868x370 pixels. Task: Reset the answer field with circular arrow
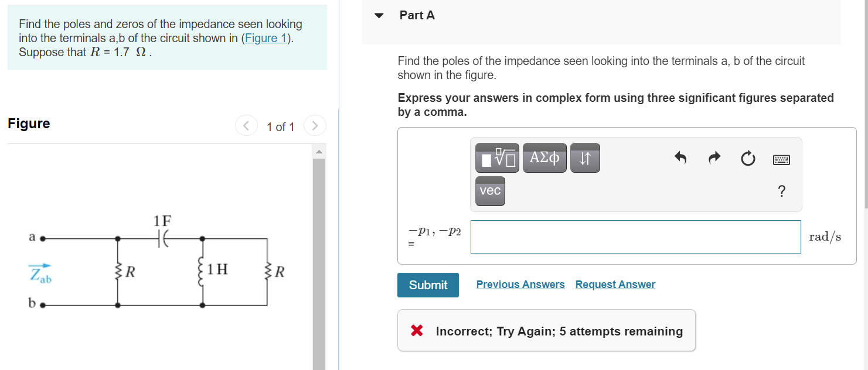click(748, 159)
